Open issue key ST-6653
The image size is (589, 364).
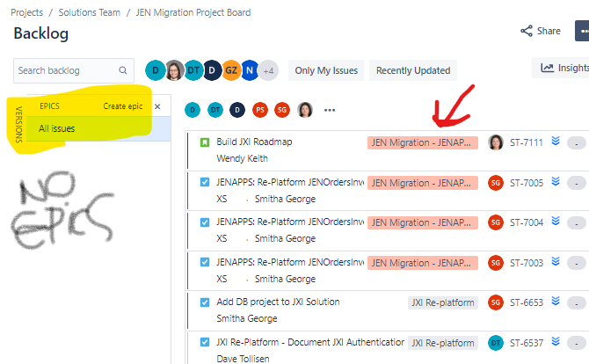pyautogui.click(x=527, y=302)
